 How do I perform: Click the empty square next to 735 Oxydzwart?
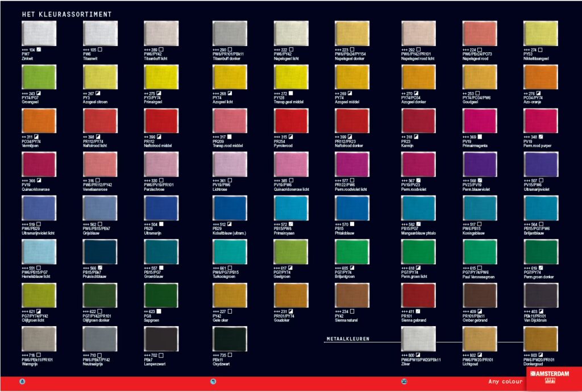click(x=230, y=355)
